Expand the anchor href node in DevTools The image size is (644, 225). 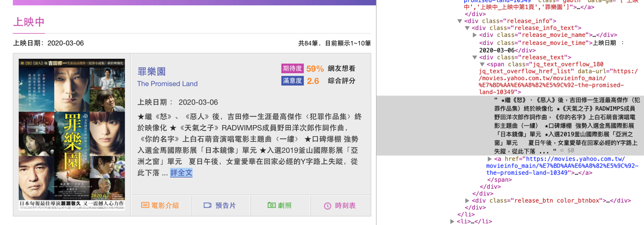490,159
